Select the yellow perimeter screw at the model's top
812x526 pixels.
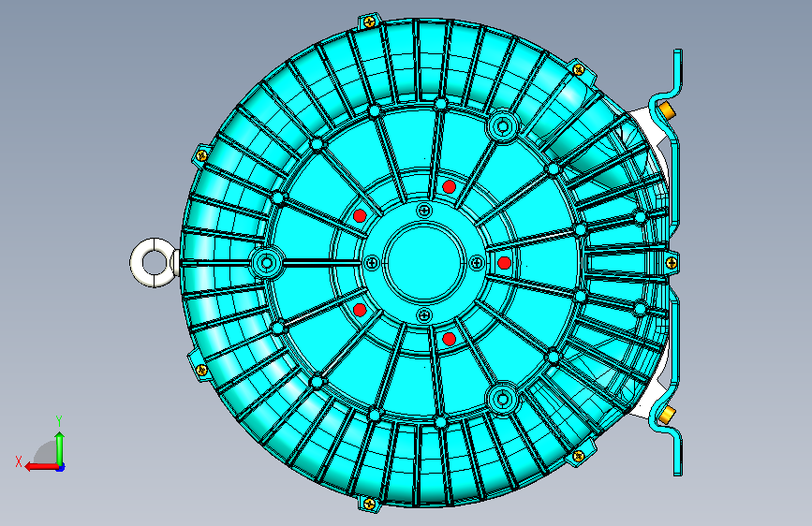click(369, 22)
